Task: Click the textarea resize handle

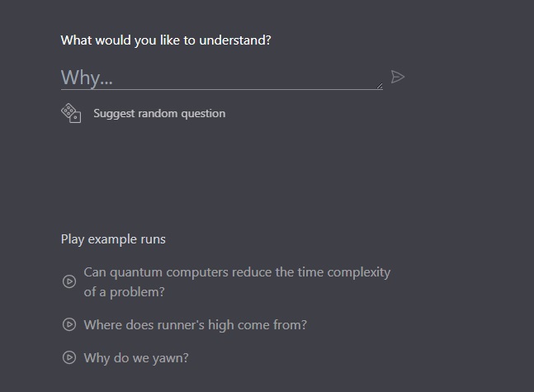Action: [379, 85]
